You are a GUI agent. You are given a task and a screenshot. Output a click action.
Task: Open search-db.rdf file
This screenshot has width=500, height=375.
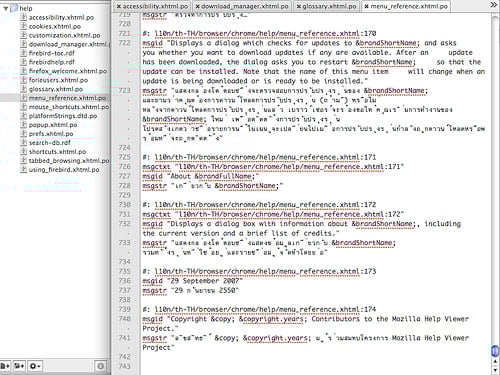pos(50,143)
